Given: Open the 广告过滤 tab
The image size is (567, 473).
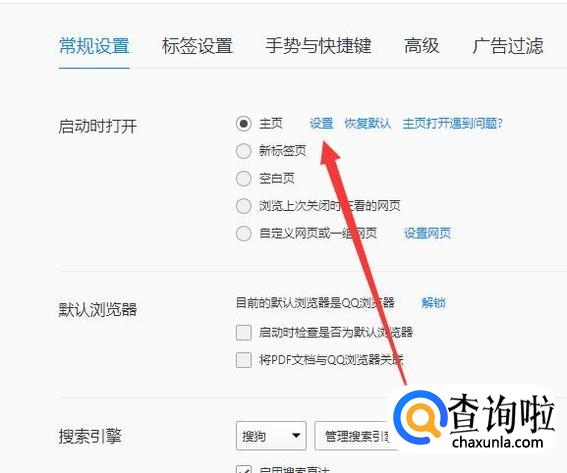Looking at the screenshot, I should pos(508,46).
